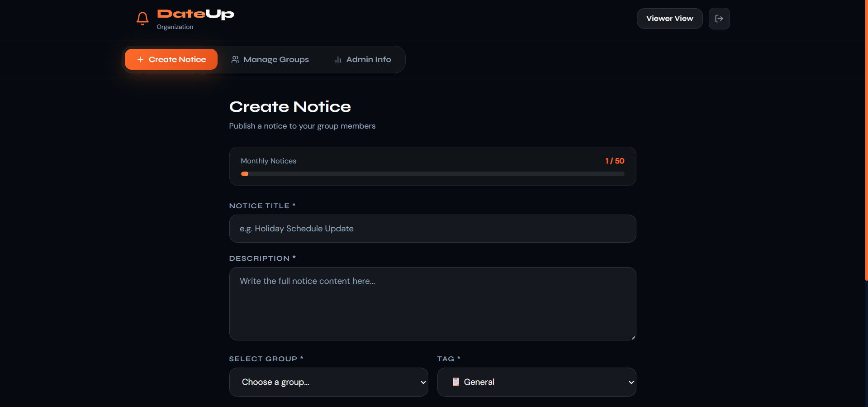Viewport: 868px width, 407px height.
Task: Click the bar chart icon beside Admin Info
Action: (338, 59)
